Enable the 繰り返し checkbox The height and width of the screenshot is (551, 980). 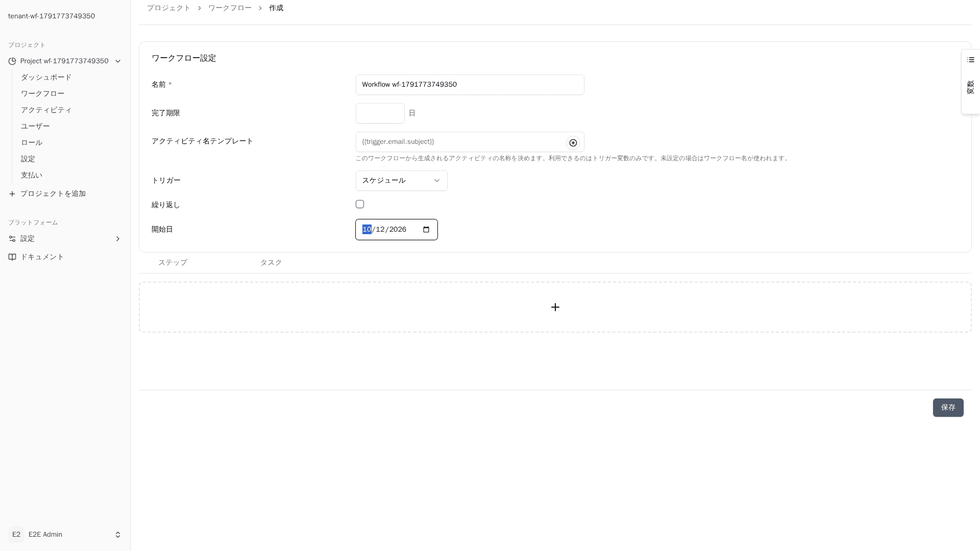360,204
